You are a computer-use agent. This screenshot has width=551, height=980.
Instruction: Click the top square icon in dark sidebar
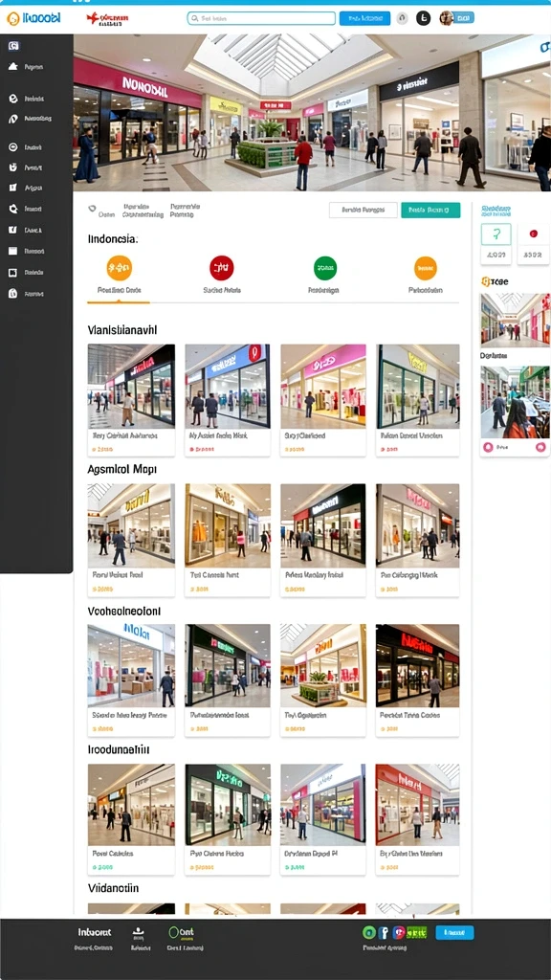point(13,46)
